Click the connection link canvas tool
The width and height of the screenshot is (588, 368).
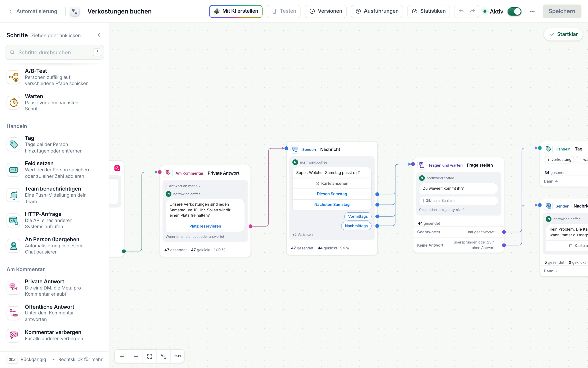tap(177, 356)
